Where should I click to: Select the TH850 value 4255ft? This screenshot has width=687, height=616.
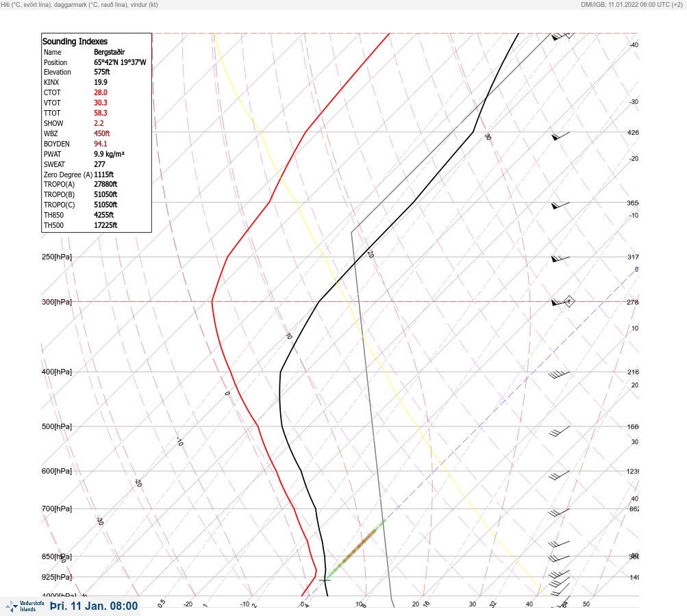[103, 214]
